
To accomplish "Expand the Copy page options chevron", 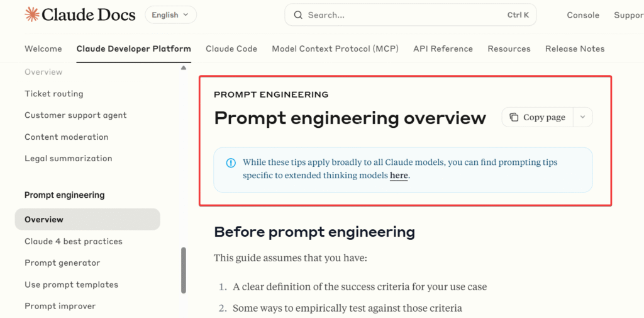I will coord(582,117).
